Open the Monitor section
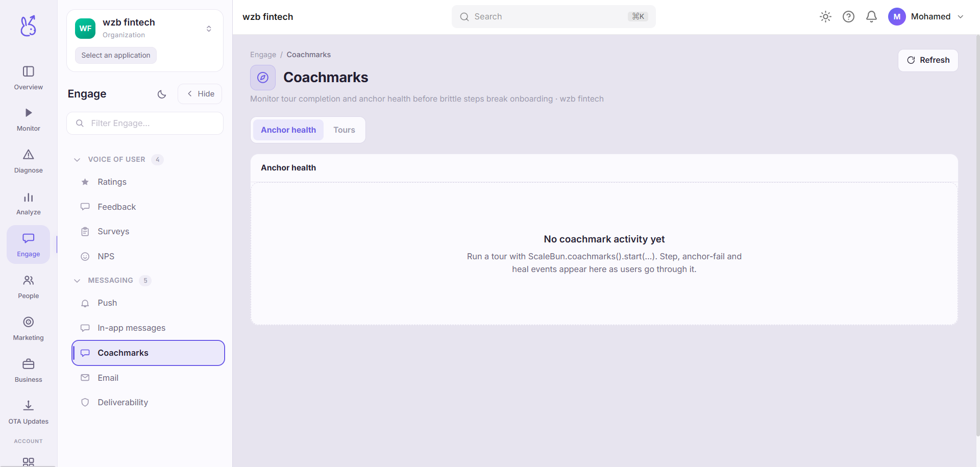The width and height of the screenshot is (980, 467). coord(29,120)
